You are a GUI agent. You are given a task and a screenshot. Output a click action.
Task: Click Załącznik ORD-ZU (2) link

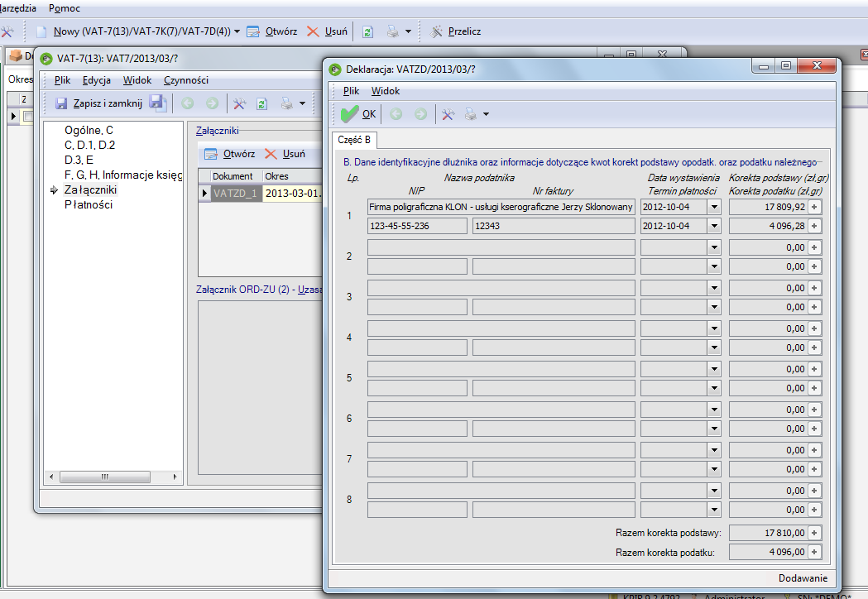click(259, 290)
